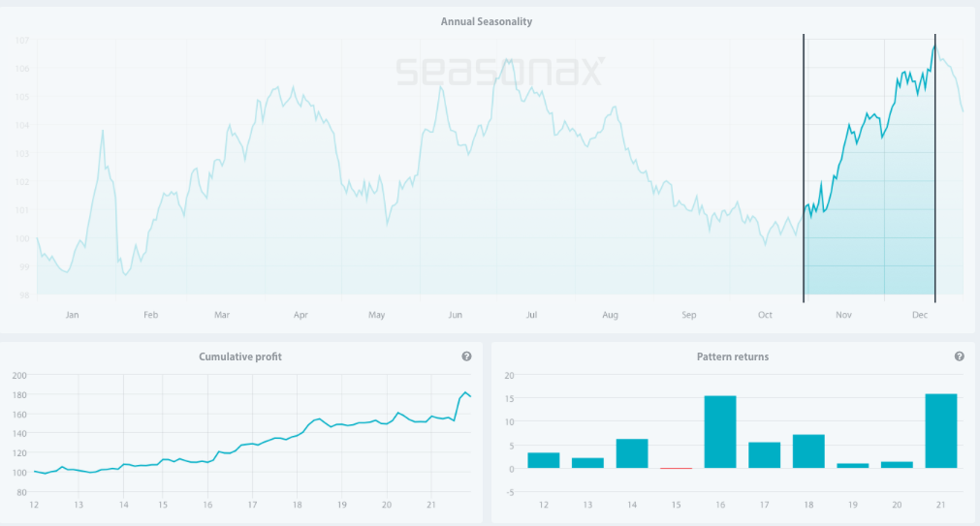The height and width of the screenshot is (526, 980).
Task: Click the Oct label on seasonality axis
Action: 765,315
